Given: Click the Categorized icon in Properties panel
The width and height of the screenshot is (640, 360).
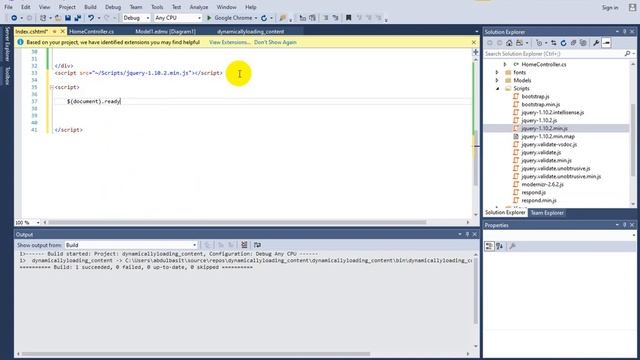Looking at the screenshot, I should [x=489, y=246].
